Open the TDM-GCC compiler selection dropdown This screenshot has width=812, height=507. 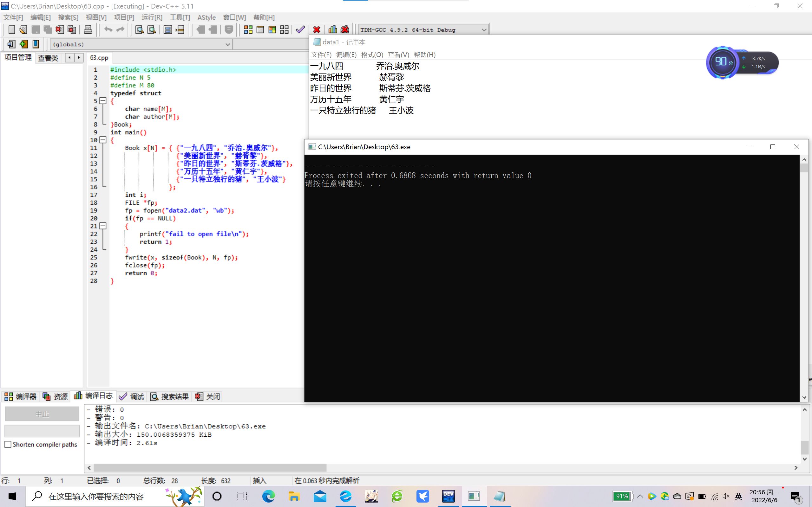click(483, 30)
